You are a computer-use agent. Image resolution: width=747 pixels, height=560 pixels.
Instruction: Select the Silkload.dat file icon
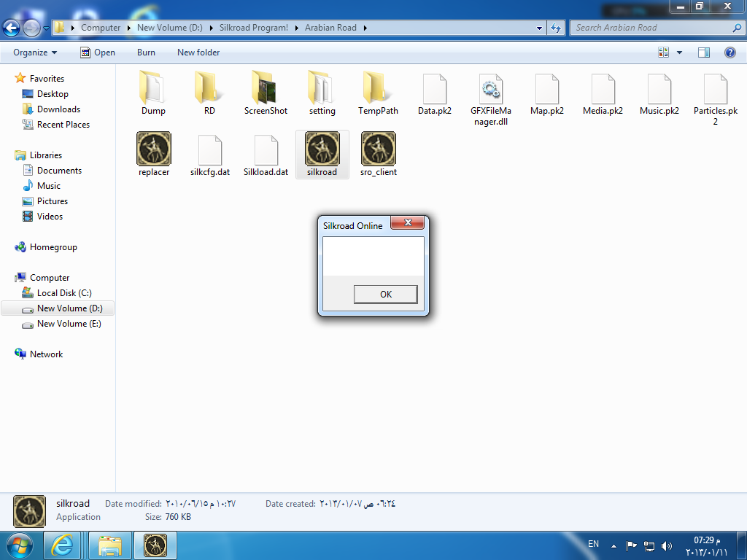[266, 150]
